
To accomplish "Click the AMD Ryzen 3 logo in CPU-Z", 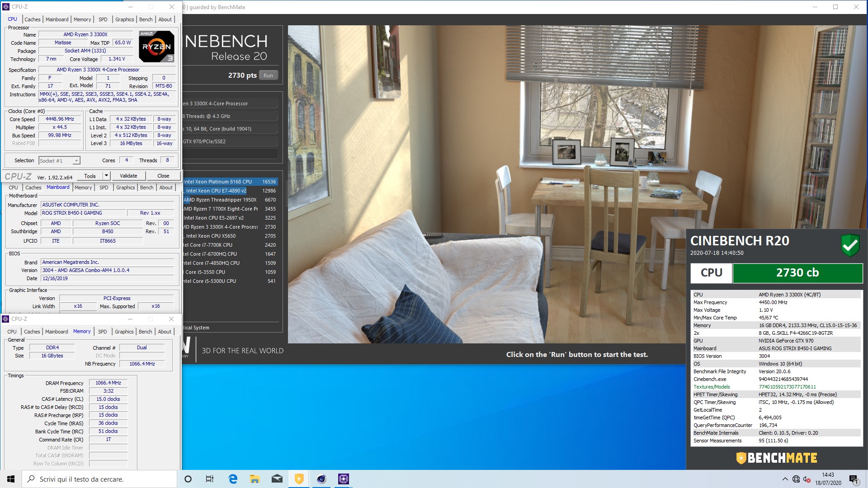I will (156, 46).
